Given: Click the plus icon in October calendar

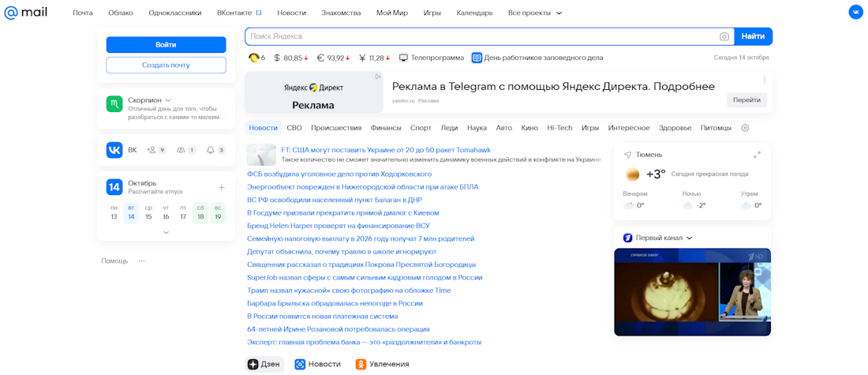Looking at the screenshot, I should 222,187.
